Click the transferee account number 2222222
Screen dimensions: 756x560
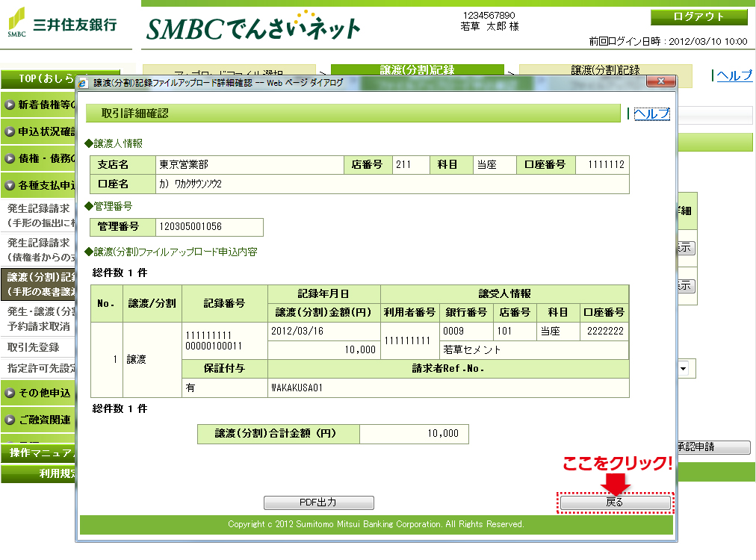(x=604, y=331)
